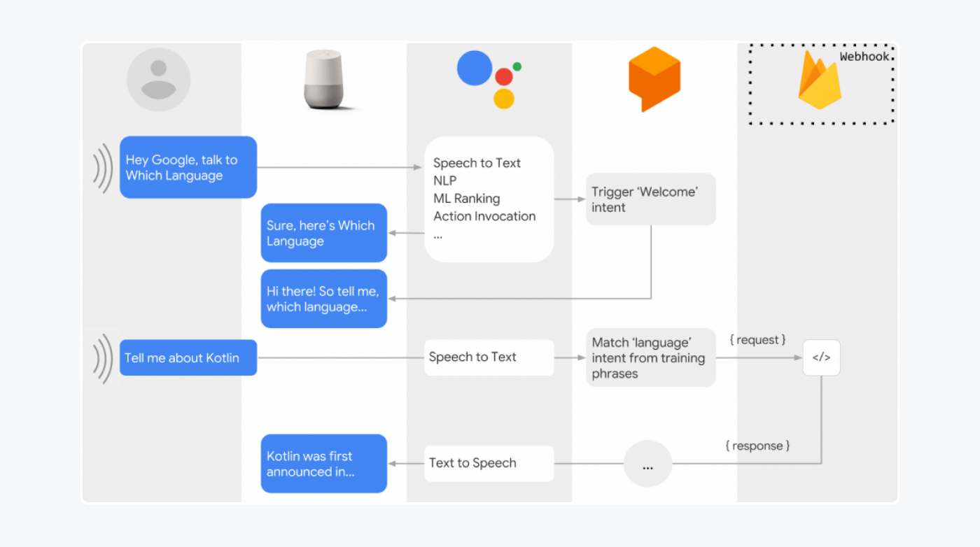Screen dimensions: 980x547
Task: Click the Webhook label in the dotted box
Action: pyautogui.click(x=864, y=57)
